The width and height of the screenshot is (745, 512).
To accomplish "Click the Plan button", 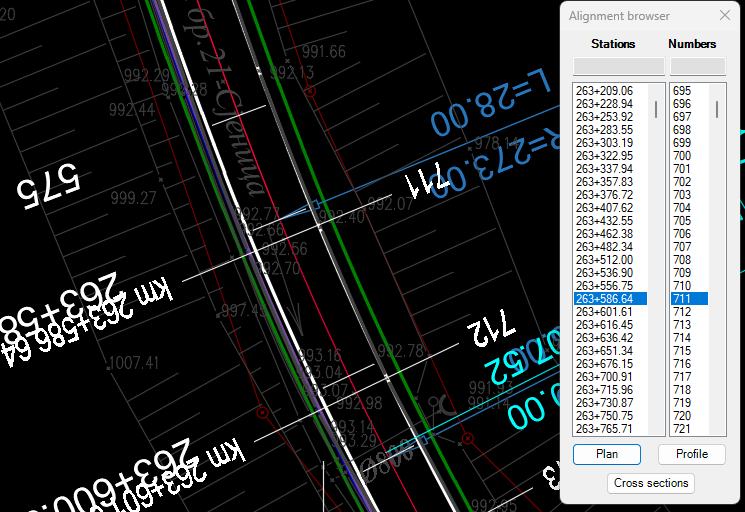I will 606,454.
